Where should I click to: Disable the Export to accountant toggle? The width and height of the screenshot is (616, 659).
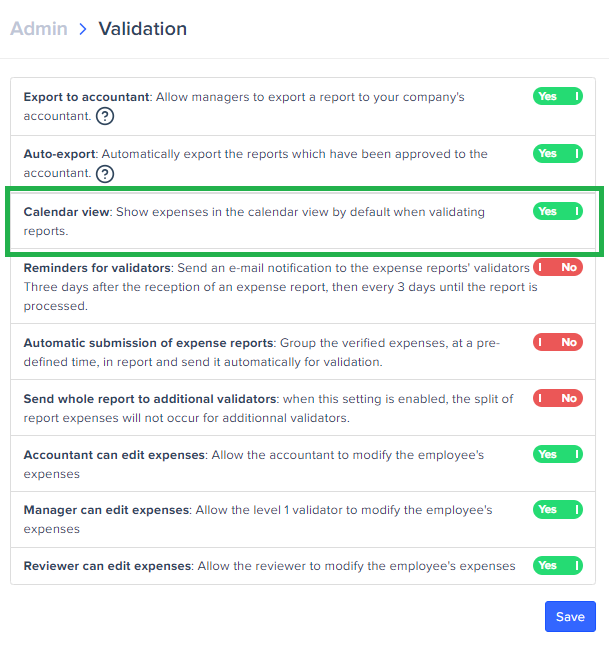(557, 97)
